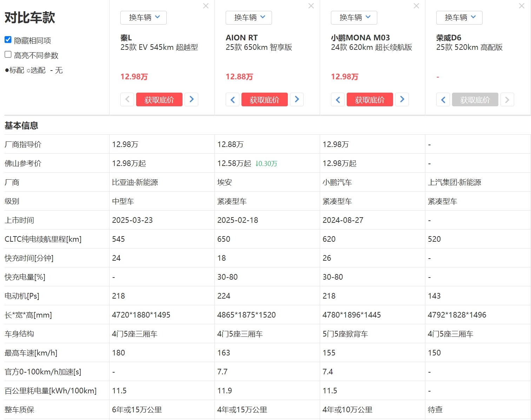Viewport: 531px width, 420px height.
Task: Click the 中型车 class cell
Action: tap(123, 201)
